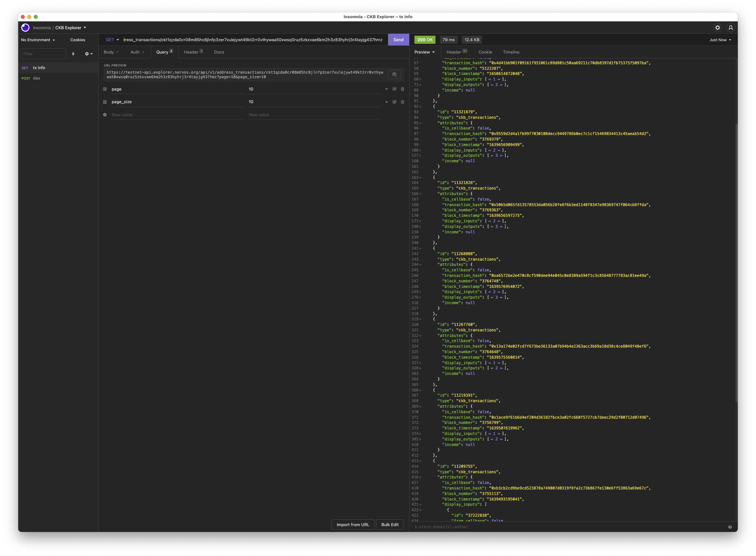This screenshot has width=756, height=556.
Task: Expand display_inputs array at line 100
Action: [420, 151]
